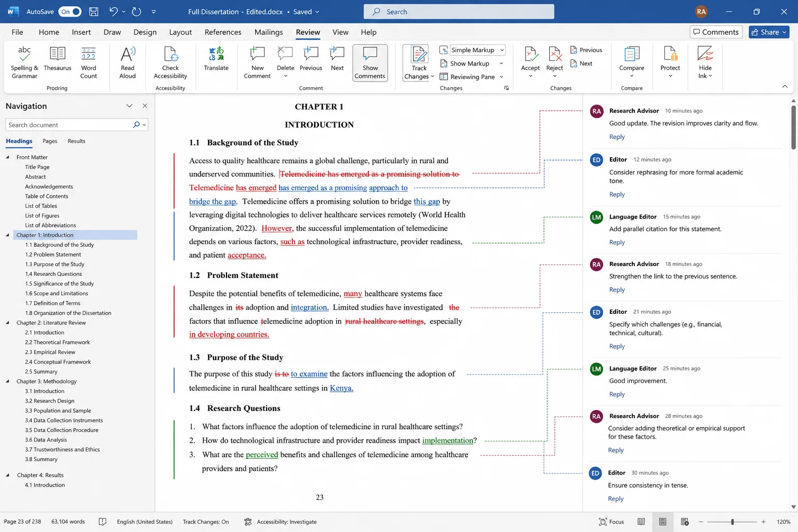The image size is (798, 532).
Task: Toggle Track Changes on or off
Action: pos(419,63)
